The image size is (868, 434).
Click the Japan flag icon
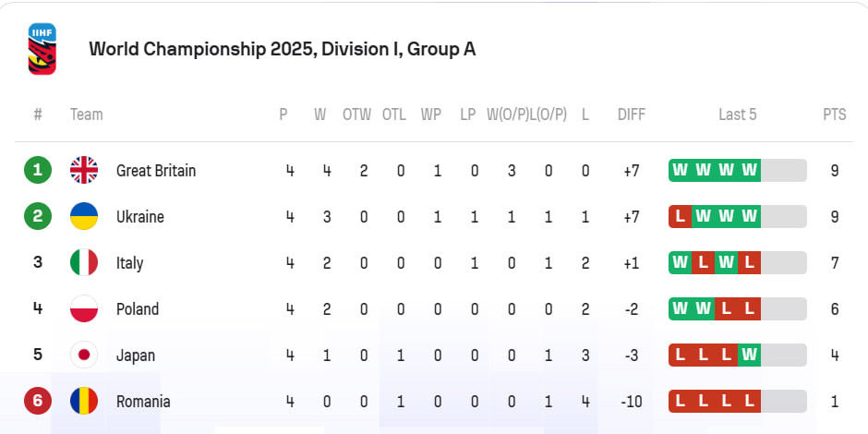tap(84, 355)
